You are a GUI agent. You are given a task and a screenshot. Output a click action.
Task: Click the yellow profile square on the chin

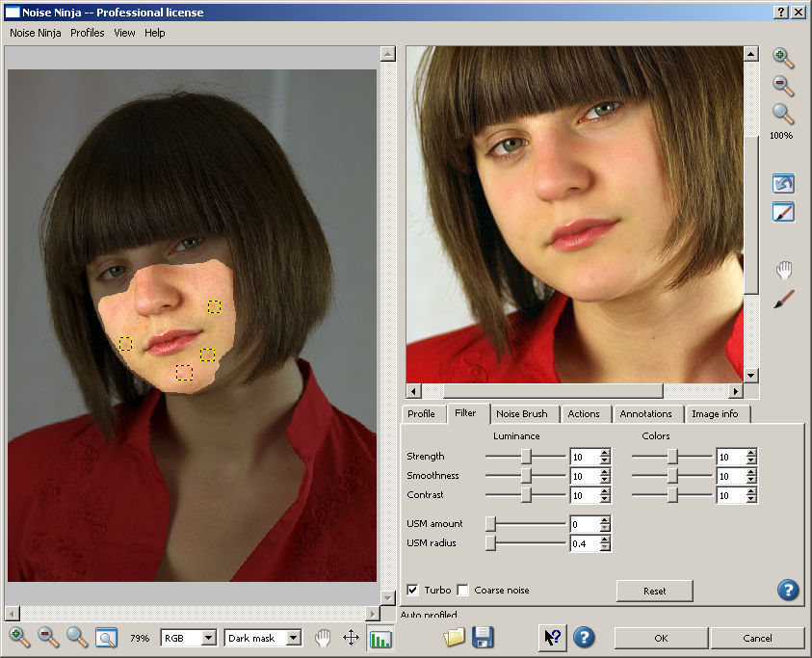pyautogui.click(x=184, y=372)
